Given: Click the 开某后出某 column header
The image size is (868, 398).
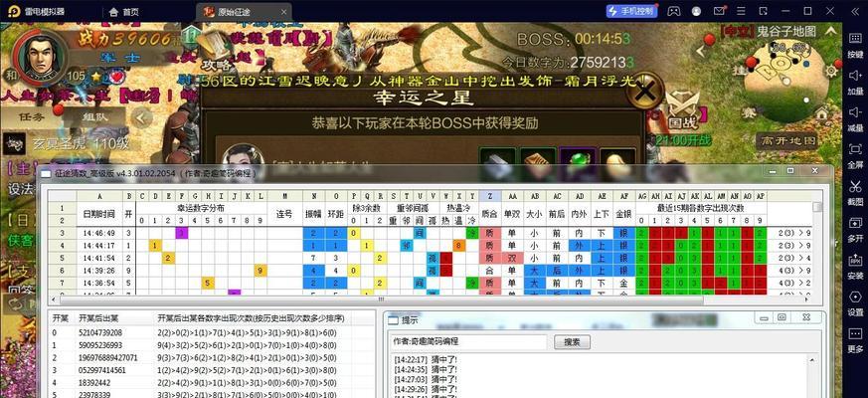Looking at the screenshot, I should pyautogui.click(x=98, y=318).
